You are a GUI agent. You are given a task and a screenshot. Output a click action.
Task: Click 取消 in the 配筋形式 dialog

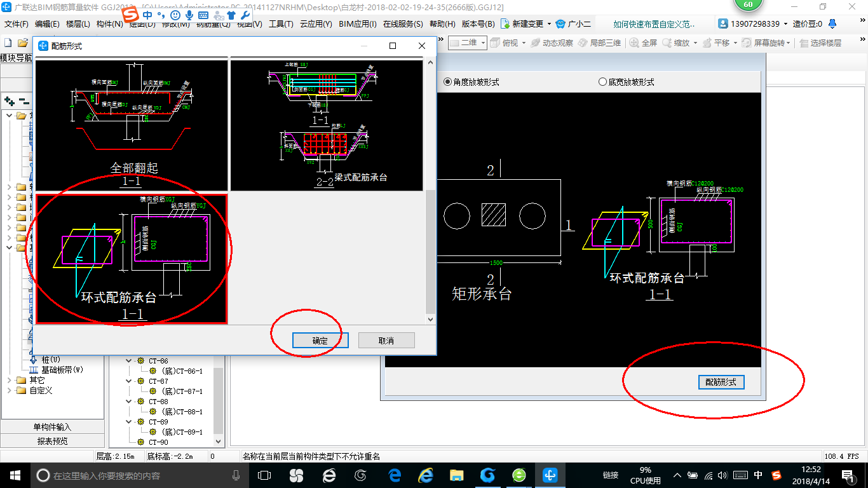click(x=386, y=341)
